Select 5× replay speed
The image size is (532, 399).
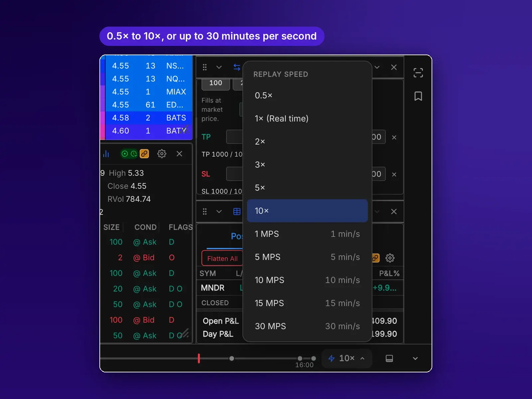click(x=307, y=188)
